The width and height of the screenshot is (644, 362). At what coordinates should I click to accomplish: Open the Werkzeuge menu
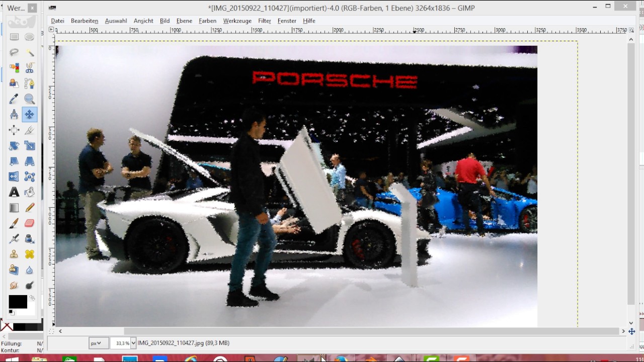(x=237, y=21)
